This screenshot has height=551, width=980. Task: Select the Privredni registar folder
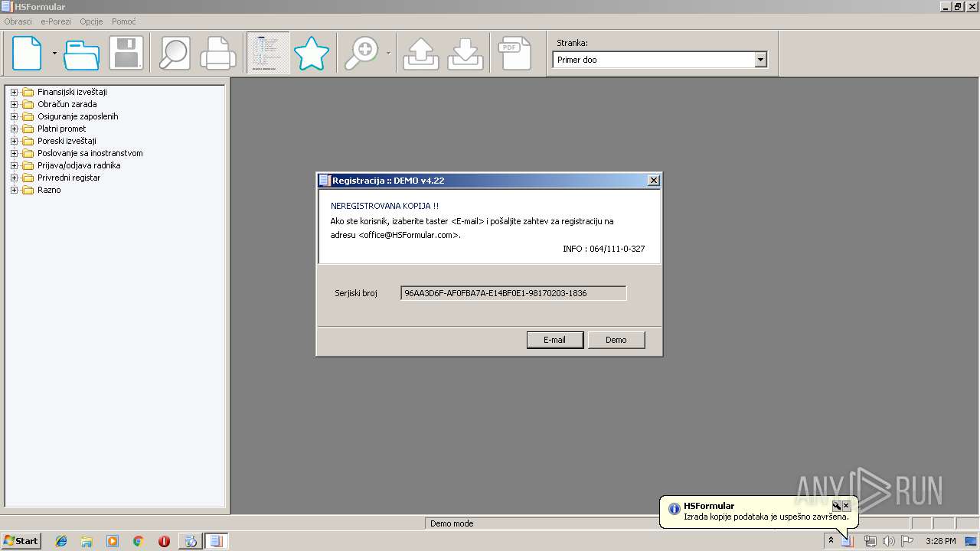[69, 178]
